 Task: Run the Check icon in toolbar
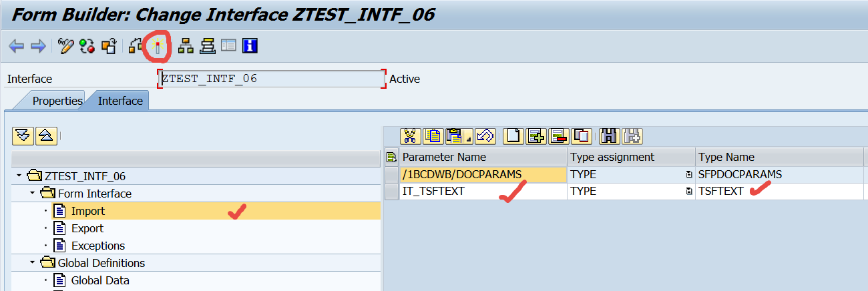click(136, 46)
